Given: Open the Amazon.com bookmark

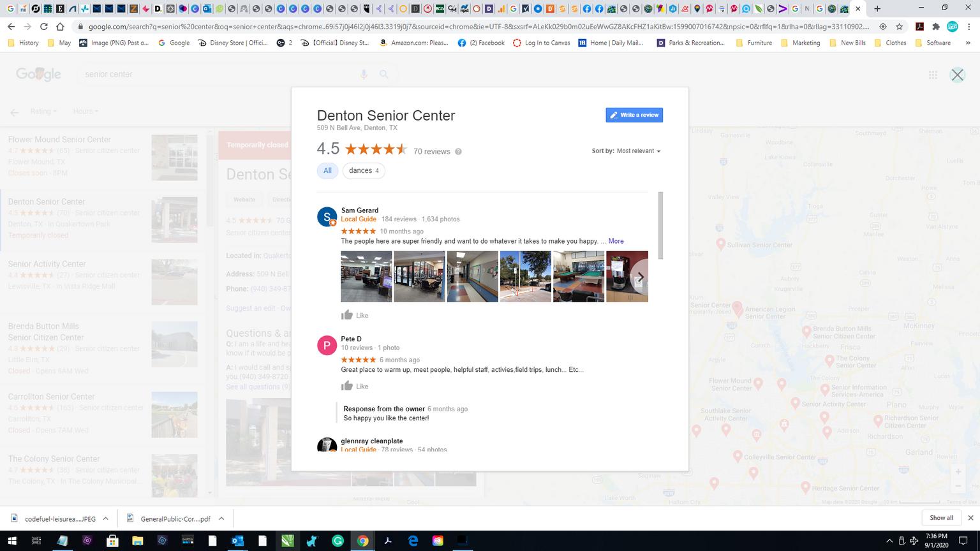Looking at the screenshot, I should (x=415, y=43).
